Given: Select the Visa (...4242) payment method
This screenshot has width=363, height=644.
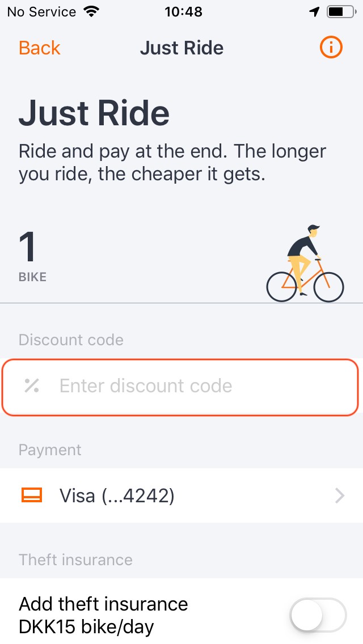Looking at the screenshot, I should (117, 496).
